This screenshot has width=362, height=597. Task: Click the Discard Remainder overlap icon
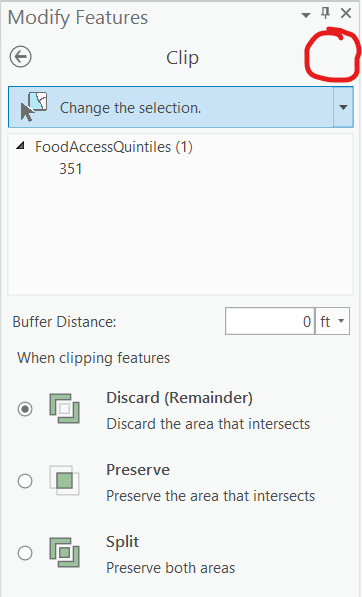pyautogui.click(x=64, y=409)
